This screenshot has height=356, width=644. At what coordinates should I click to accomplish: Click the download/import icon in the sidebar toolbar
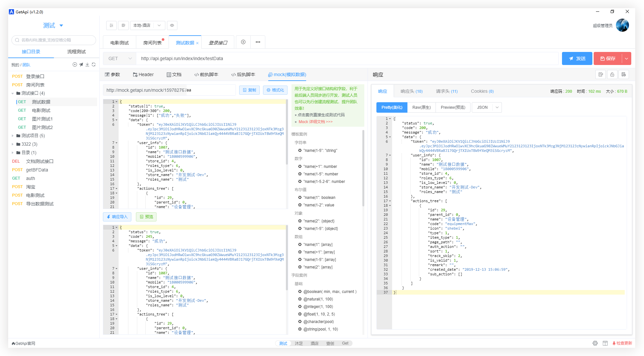click(x=87, y=65)
